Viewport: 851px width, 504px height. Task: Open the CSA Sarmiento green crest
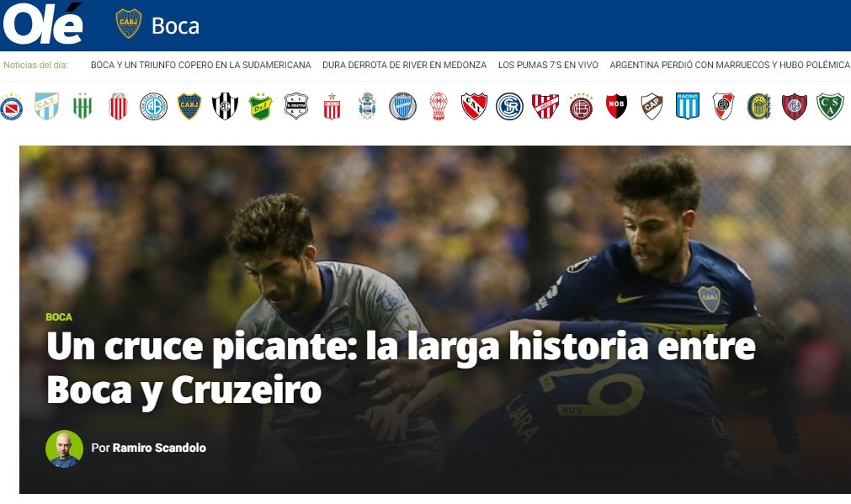pyautogui.click(x=830, y=106)
